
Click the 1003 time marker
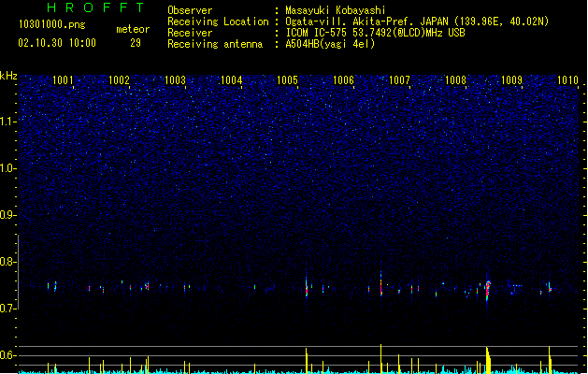tap(175, 80)
